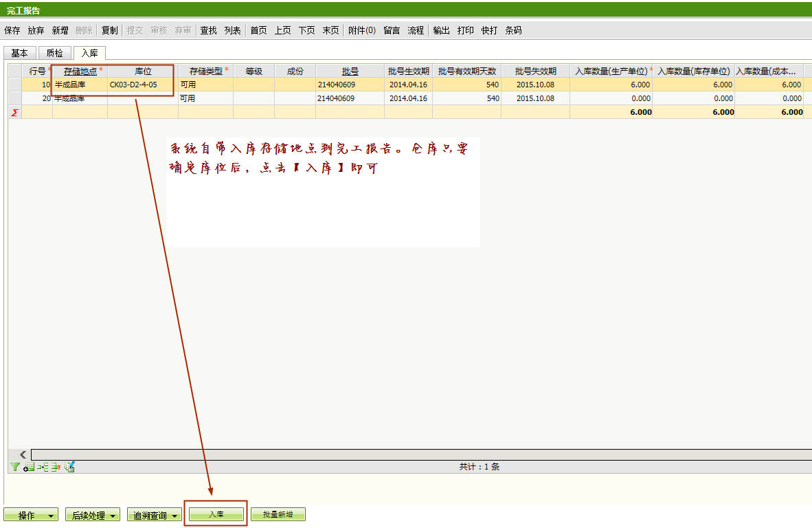This screenshot has width=812, height=528.
Task: Open 附件(0) attachments in toolbar
Action: point(362,30)
